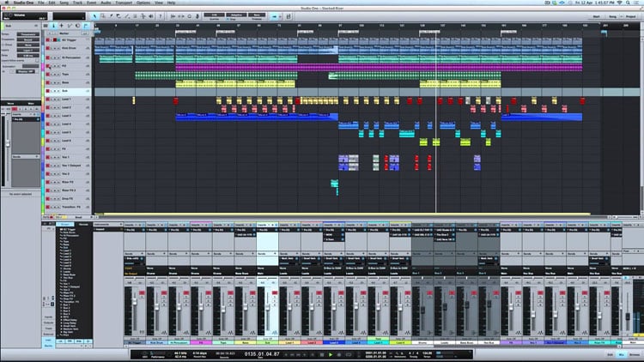Image resolution: width=644 pixels, height=362 pixels.
Task: Click the Start page button
Action: (597, 16)
